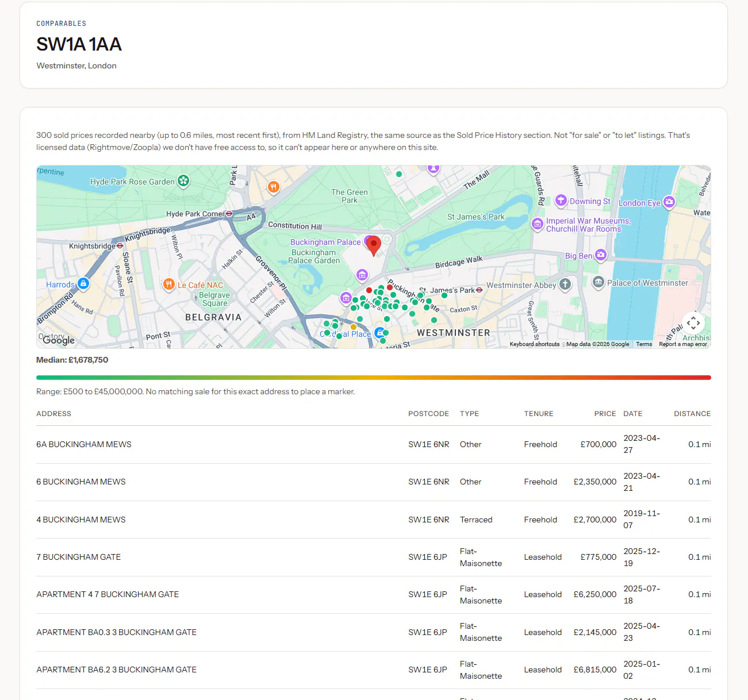This screenshot has width=748, height=700.
Task: Click the price range gradient bar
Action: point(374,378)
